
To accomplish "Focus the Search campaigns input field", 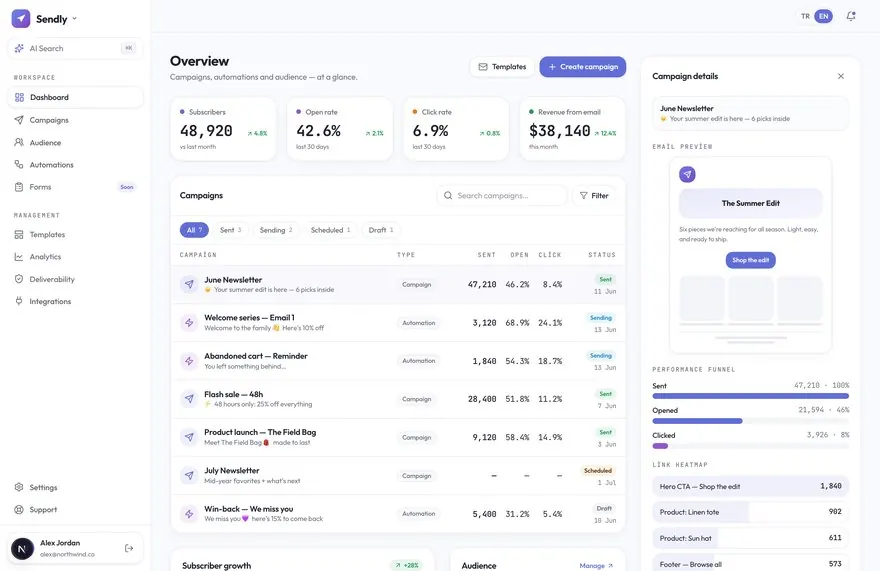I will 502,195.
